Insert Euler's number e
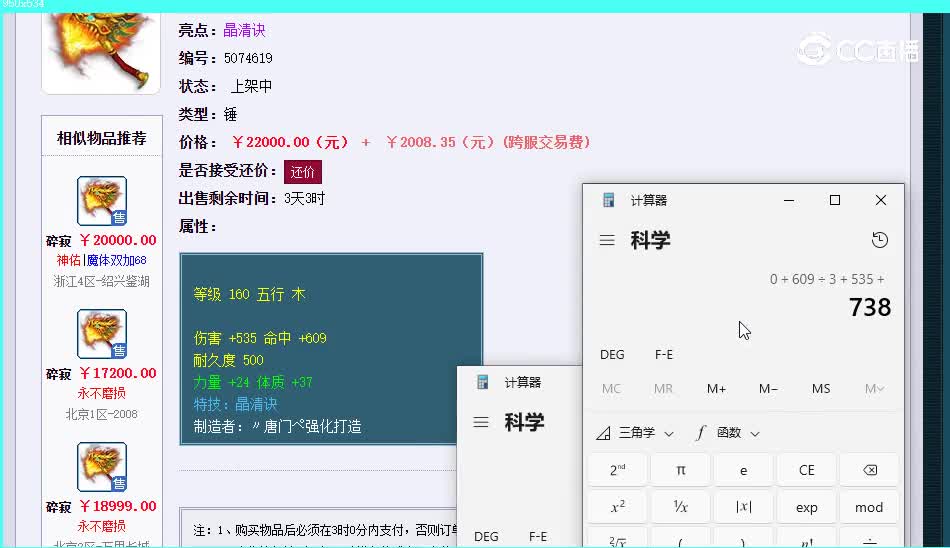 (743, 470)
